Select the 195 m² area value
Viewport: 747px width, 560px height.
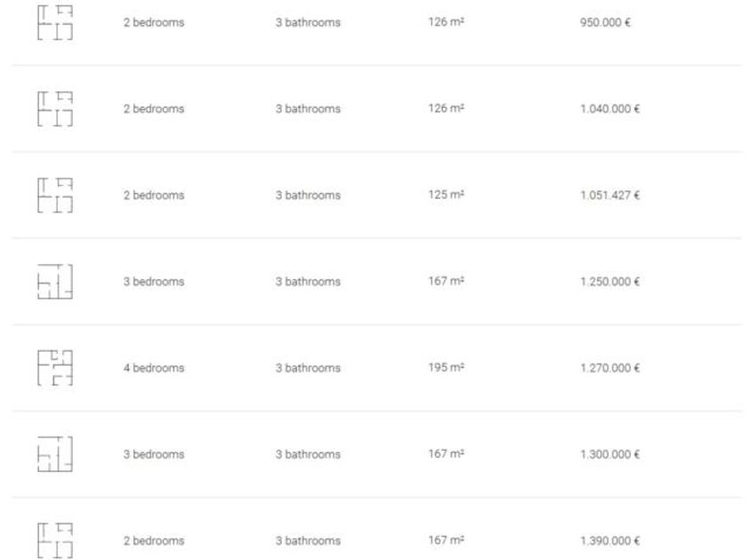[442, 368]
